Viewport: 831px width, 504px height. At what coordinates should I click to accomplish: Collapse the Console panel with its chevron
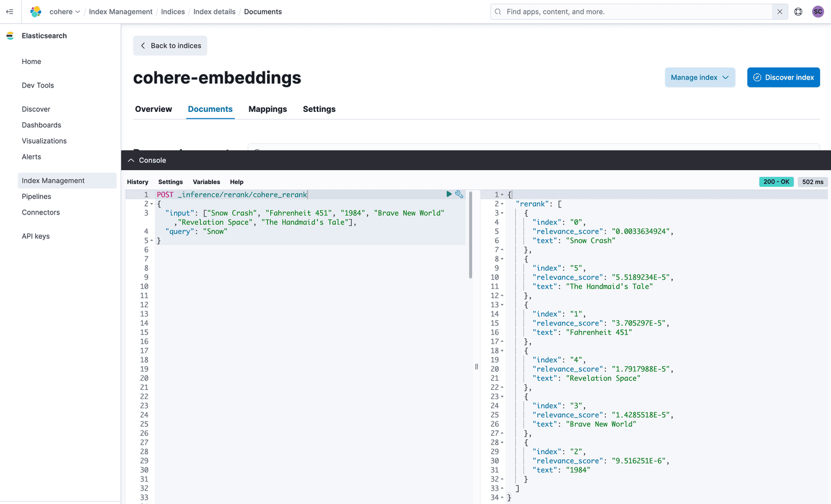[x=130, y=160]
